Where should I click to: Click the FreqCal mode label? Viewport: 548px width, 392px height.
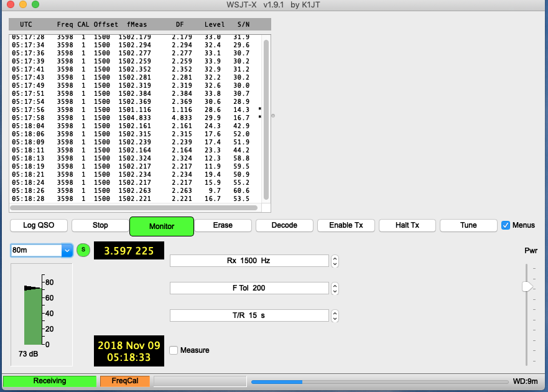point(125,381)
